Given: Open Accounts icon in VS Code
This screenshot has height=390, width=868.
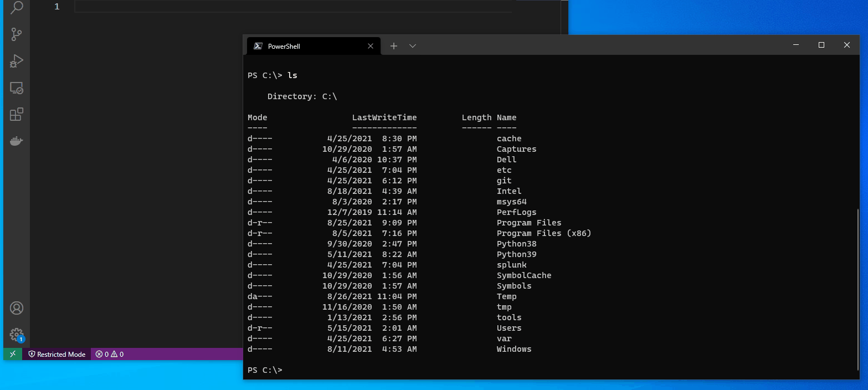Looking at the screenshot, I should click(17, 308).
